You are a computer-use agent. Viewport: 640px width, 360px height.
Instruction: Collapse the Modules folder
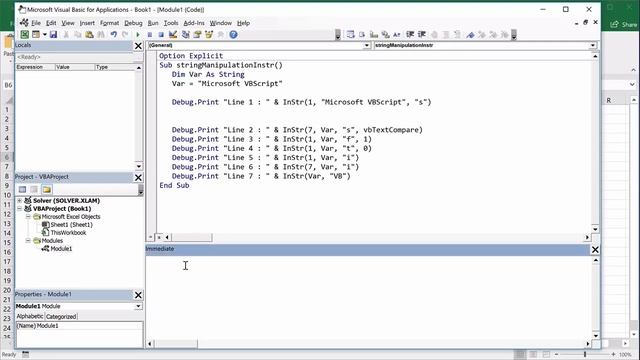pyautogui.click(x=28, y=241)
